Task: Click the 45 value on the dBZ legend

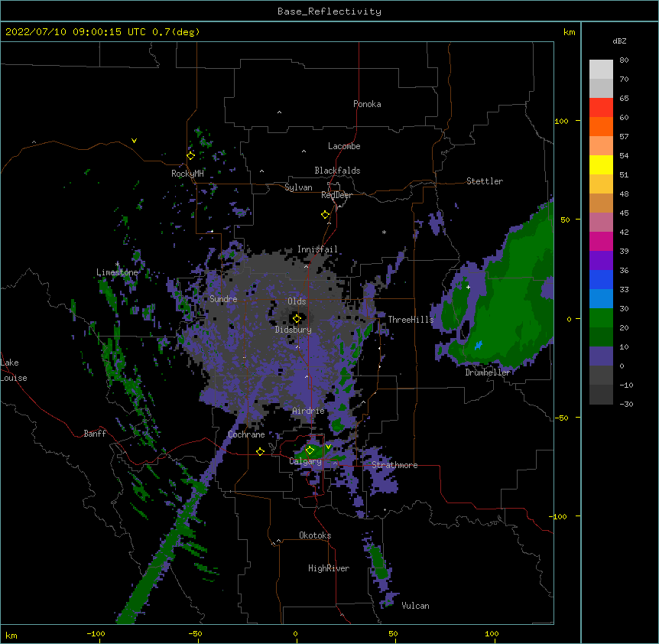Action: click(624, 213)
